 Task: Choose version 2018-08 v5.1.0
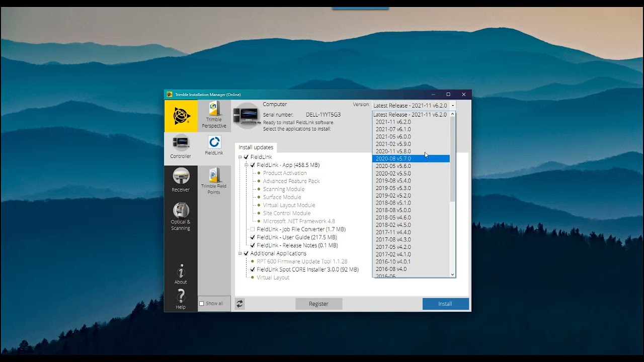411,203
